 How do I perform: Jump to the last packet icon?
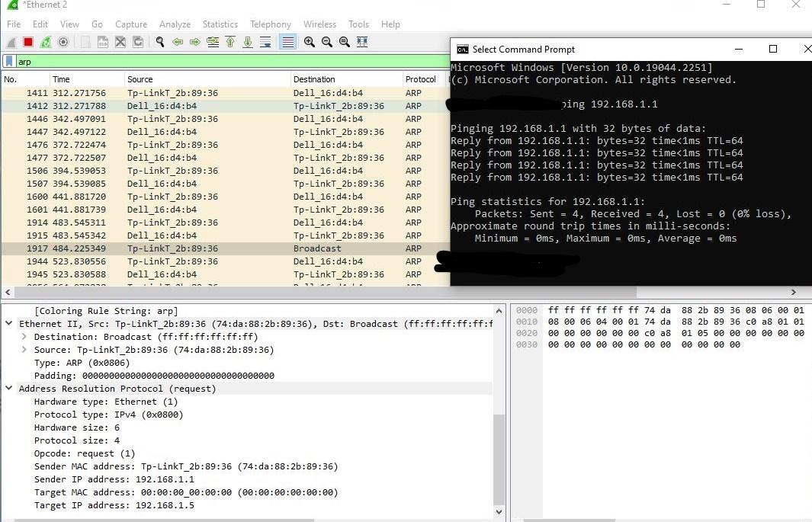tap(248, 43)
